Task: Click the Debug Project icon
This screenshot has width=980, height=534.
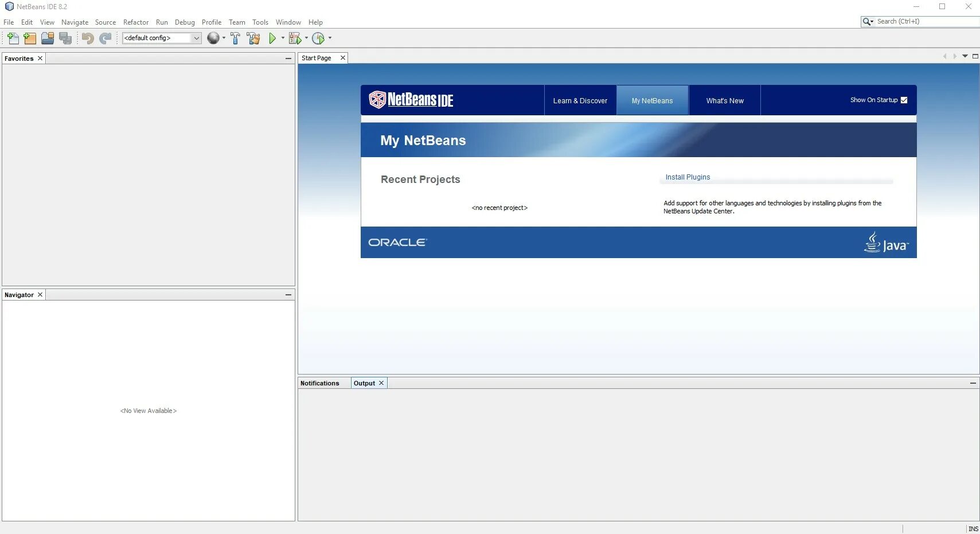Action: coord(295,38)
